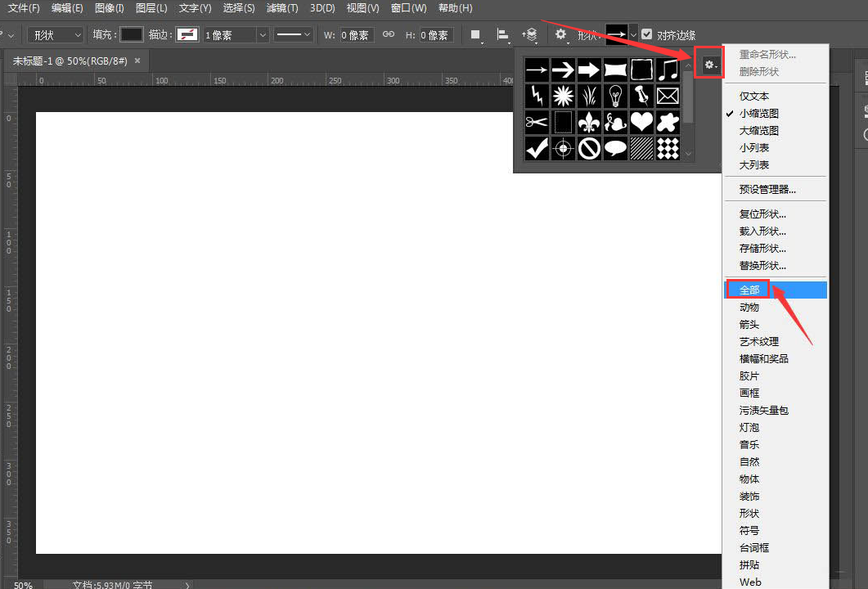The width and height of the screenshot is (868, 589).
Task: Open path alignment options
Action: tap(502, 35)
